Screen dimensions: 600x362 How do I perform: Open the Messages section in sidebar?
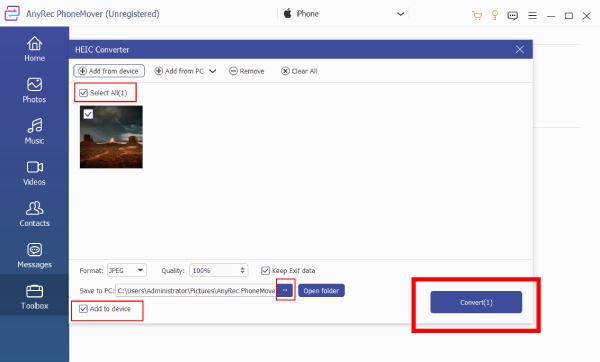click(x=34, y=256)
